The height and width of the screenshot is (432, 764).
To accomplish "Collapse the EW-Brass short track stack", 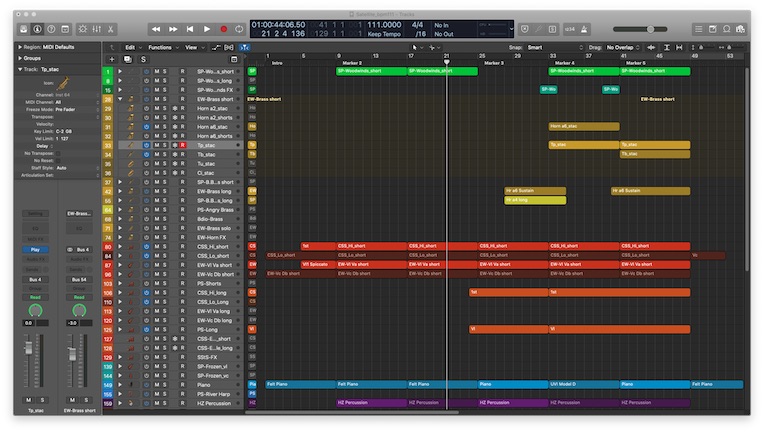I will coord(121,100).
